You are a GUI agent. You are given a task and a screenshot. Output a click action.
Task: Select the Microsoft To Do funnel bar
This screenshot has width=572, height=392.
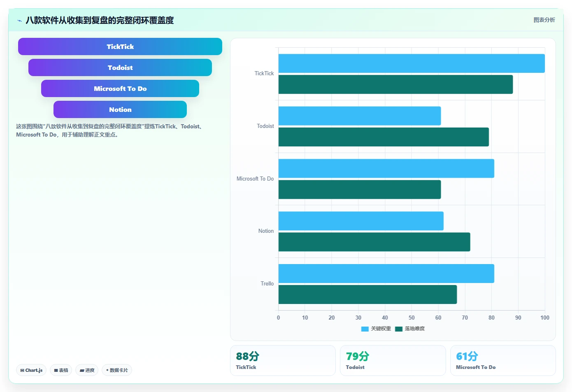click(120, 88)
